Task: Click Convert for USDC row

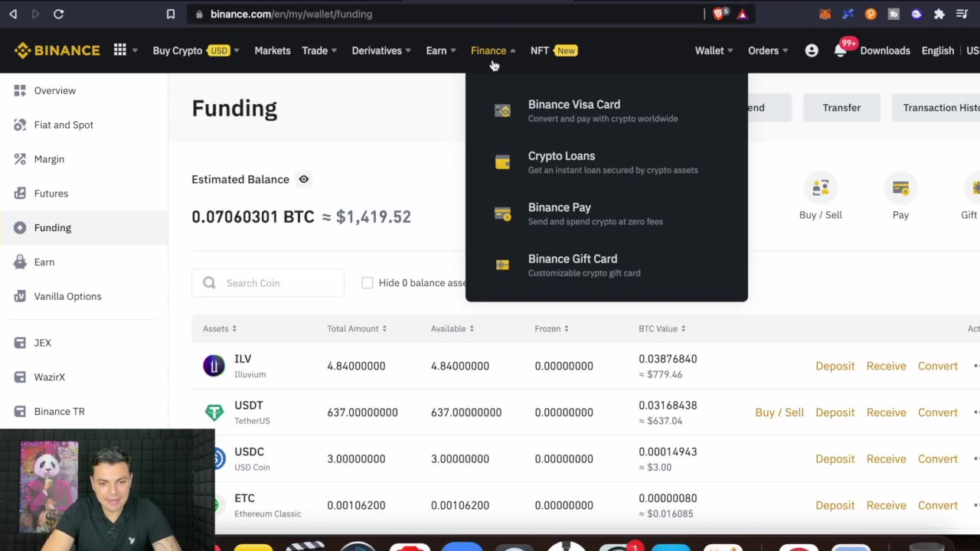Action: click(x=937, y=459)
